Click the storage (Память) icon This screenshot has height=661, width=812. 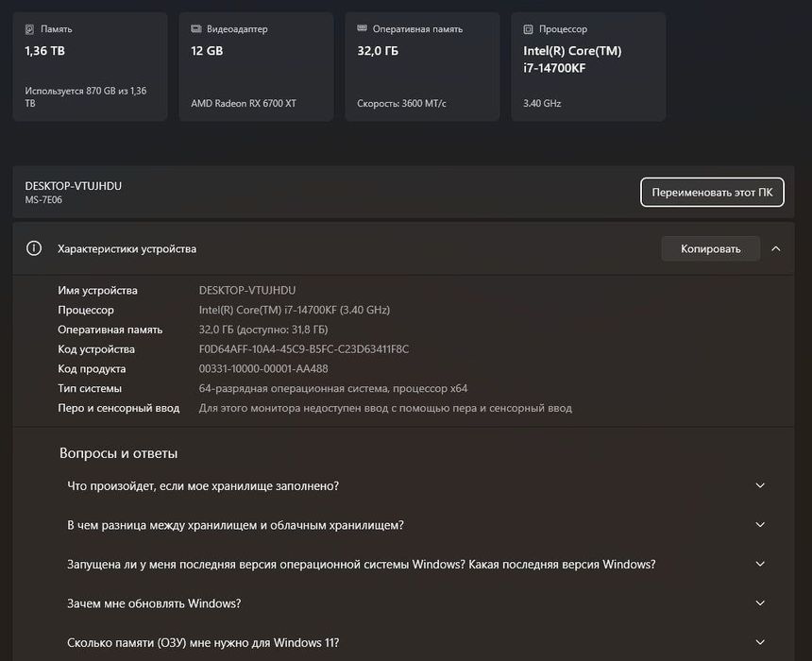[x=30, y=29]
